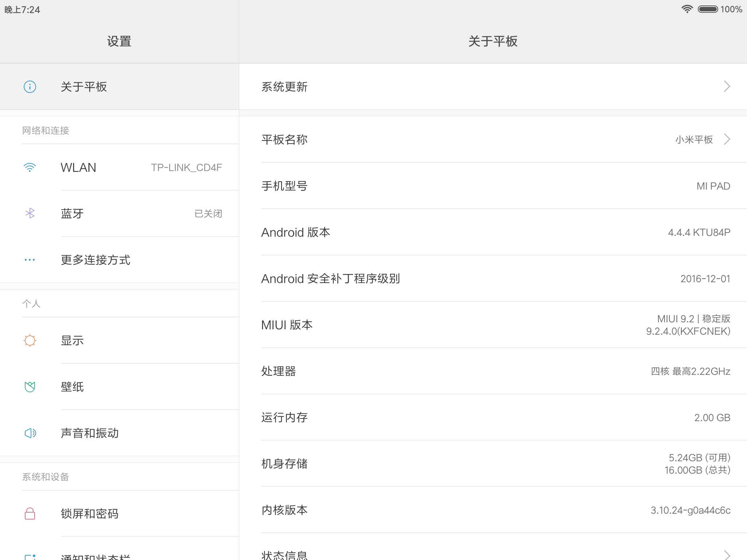
Task: Expand the 平板名称 chevron arrow
Action: tap(727, 139)
